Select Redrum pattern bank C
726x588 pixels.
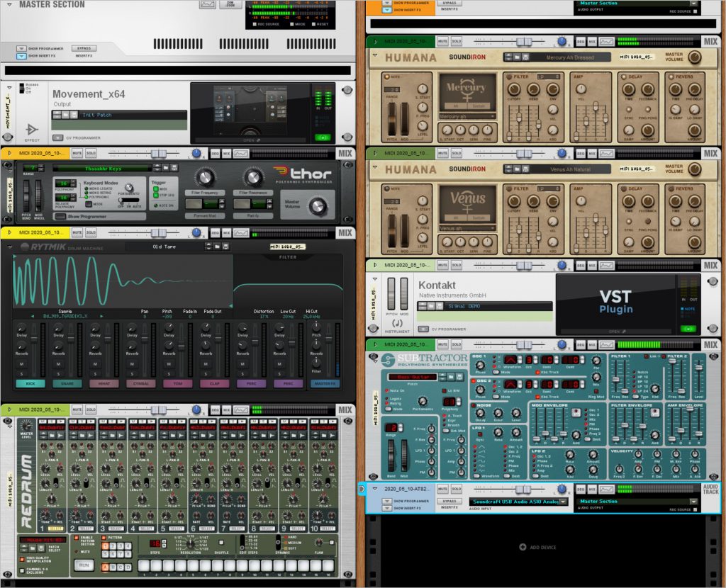(120, 567)
